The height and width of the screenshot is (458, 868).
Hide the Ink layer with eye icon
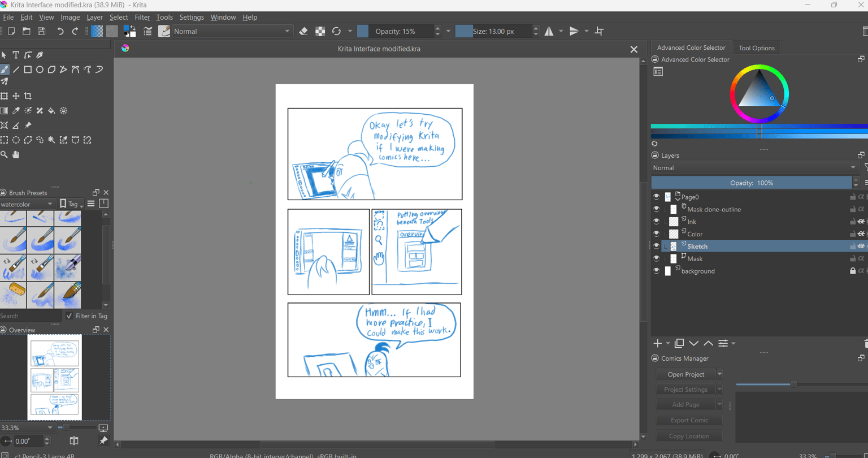(656, 222)
